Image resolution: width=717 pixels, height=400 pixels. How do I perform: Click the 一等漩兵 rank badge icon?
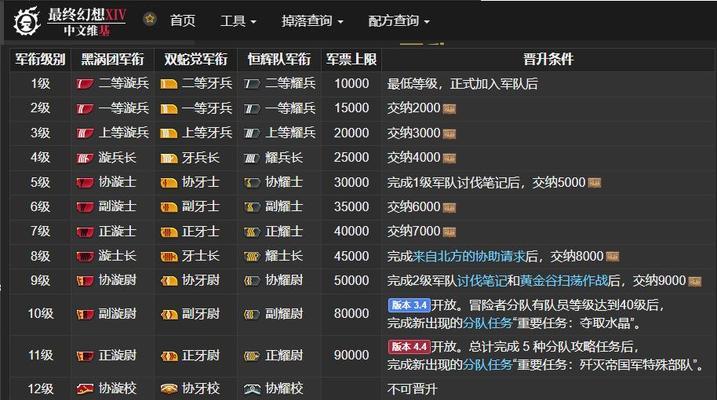pyautogui.click(x=85, y=109)
